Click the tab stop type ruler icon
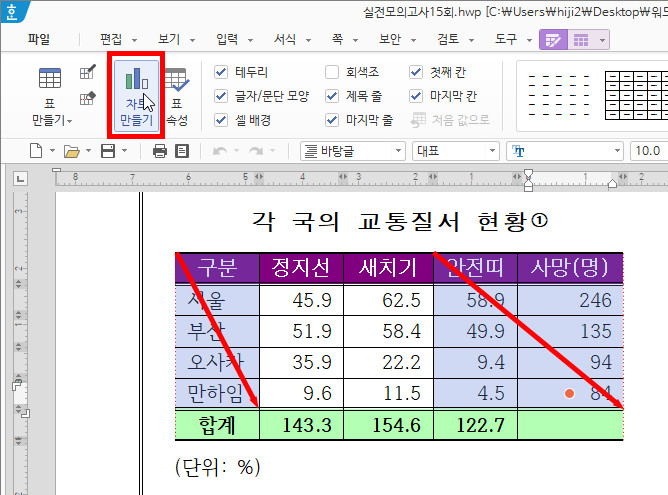668x495 pixels. [20, 178]
